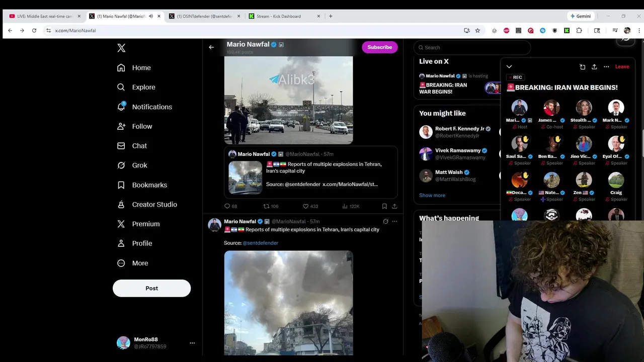The width and height of the screenshot is (644, 362).
Task: Go to Home in the sidebar
Action: click(134, 68)
